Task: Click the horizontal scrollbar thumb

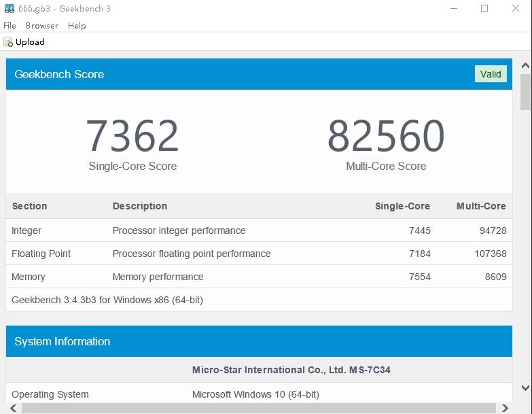Action: point(259,409)
